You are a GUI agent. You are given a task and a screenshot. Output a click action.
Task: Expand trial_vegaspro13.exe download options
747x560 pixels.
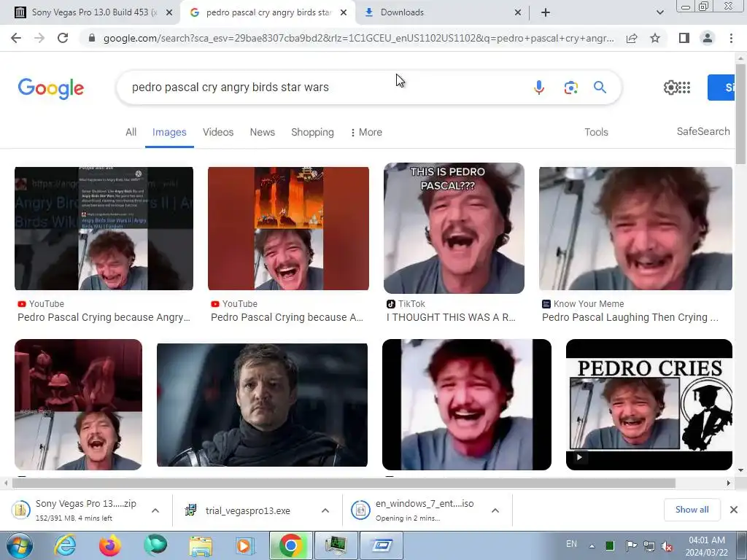[325, 510]
